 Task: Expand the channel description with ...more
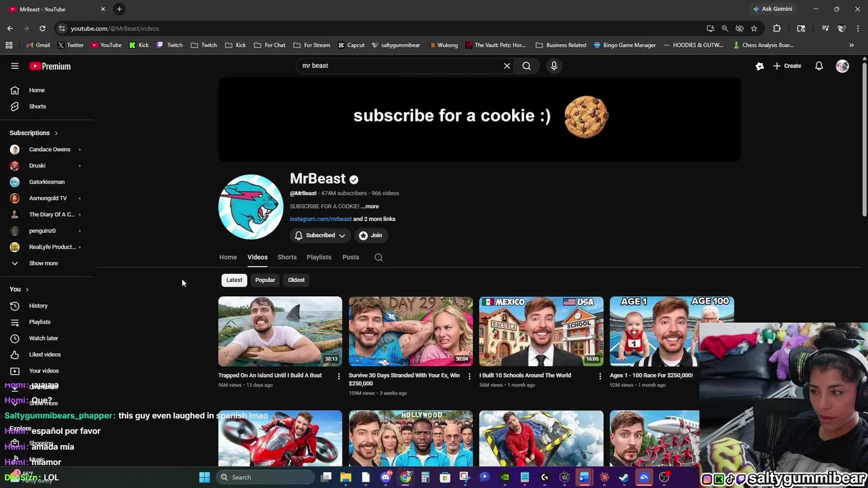[x=370, y=206]
